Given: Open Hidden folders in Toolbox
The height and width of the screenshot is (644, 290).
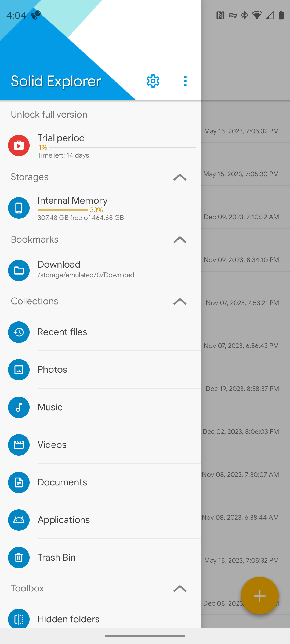Looking at the screenshot, I should [68, 619].
